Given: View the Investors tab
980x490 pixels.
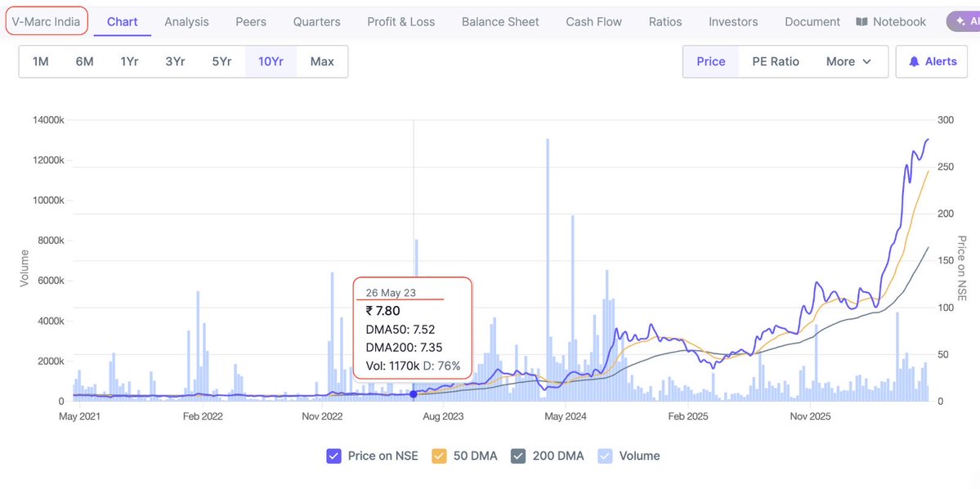Looking at the screenshot, I should 733,22.
